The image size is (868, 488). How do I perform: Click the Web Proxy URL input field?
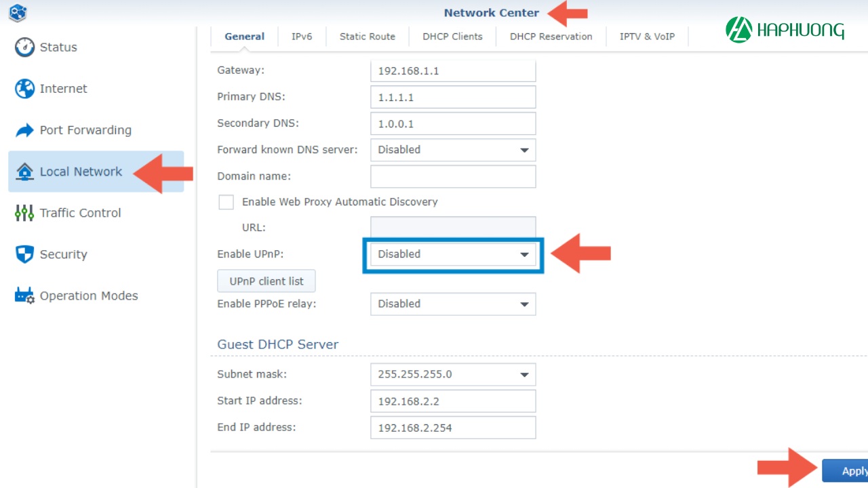point(453,227)
